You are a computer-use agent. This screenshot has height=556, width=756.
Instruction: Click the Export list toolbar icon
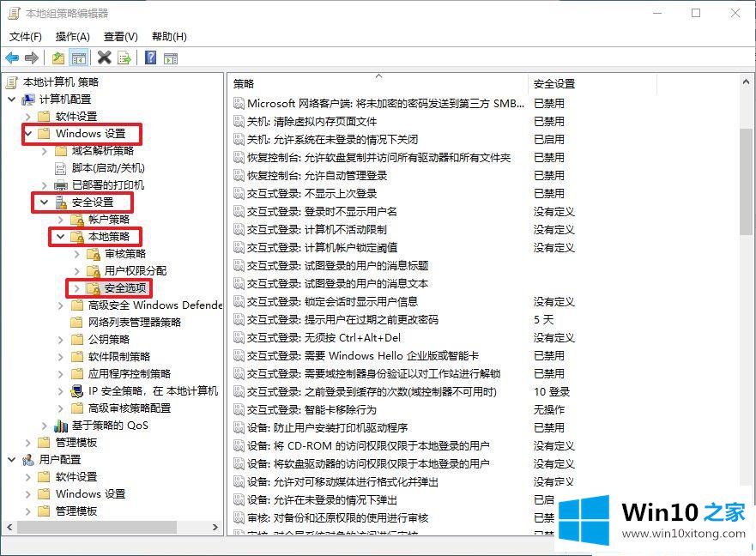point(124,58)
